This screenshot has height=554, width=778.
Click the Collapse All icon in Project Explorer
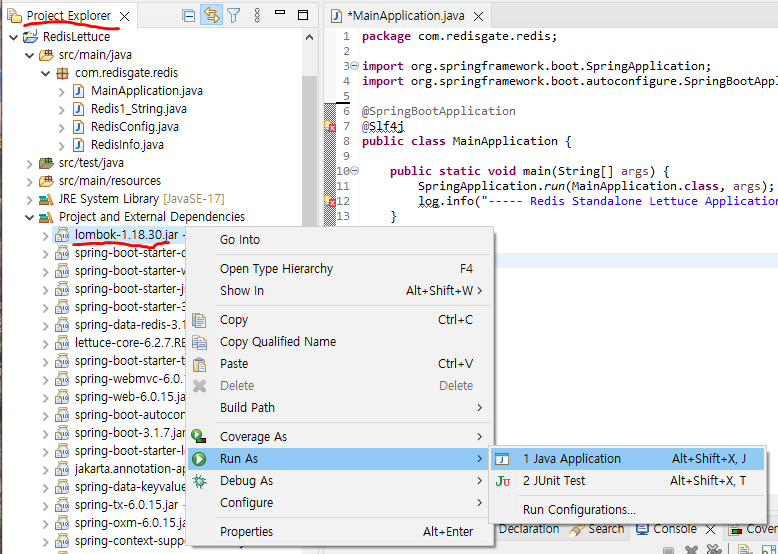[188, 15]
